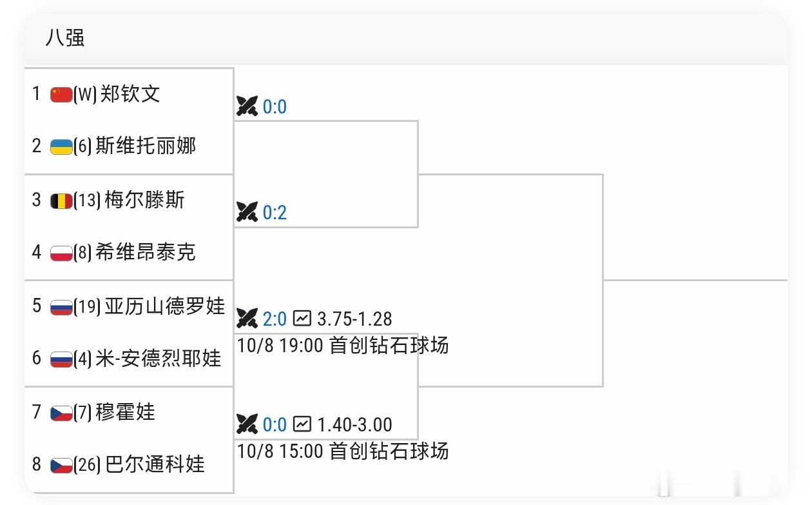Click crossed swords icon next to 2:0 score
Viewport: 812px width, 505px height.
tap(247, 318)
